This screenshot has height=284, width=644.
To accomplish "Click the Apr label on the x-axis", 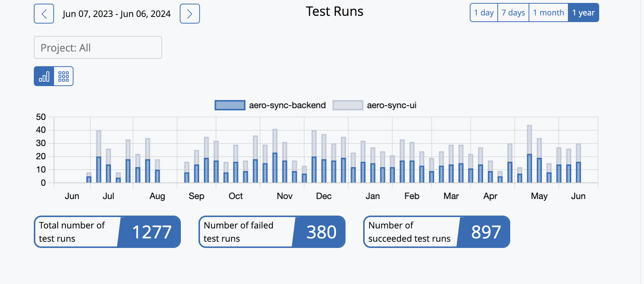I will pos(490,196).
